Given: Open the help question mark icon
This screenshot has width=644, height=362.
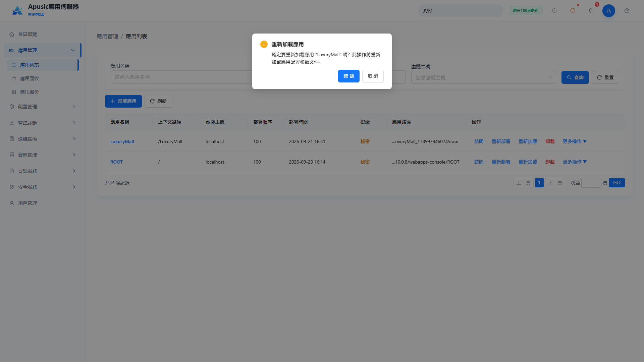Looking at the screenshot, I should (627, 11).
